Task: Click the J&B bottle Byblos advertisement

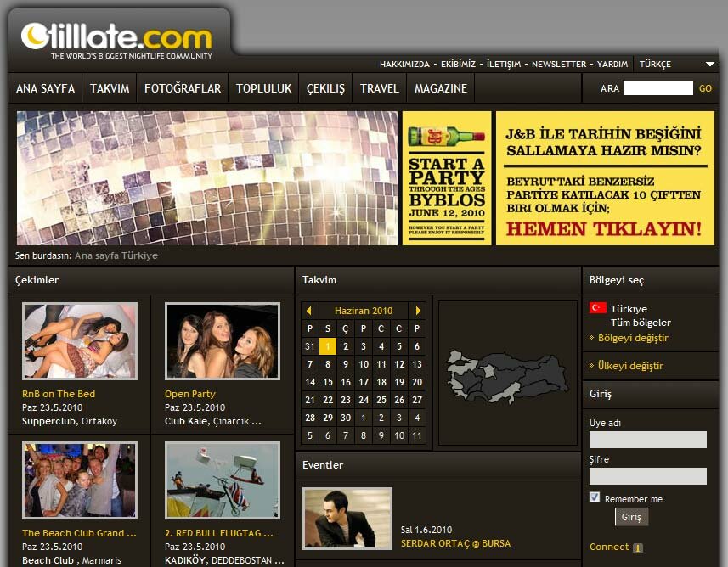Action: pos(446,178)
